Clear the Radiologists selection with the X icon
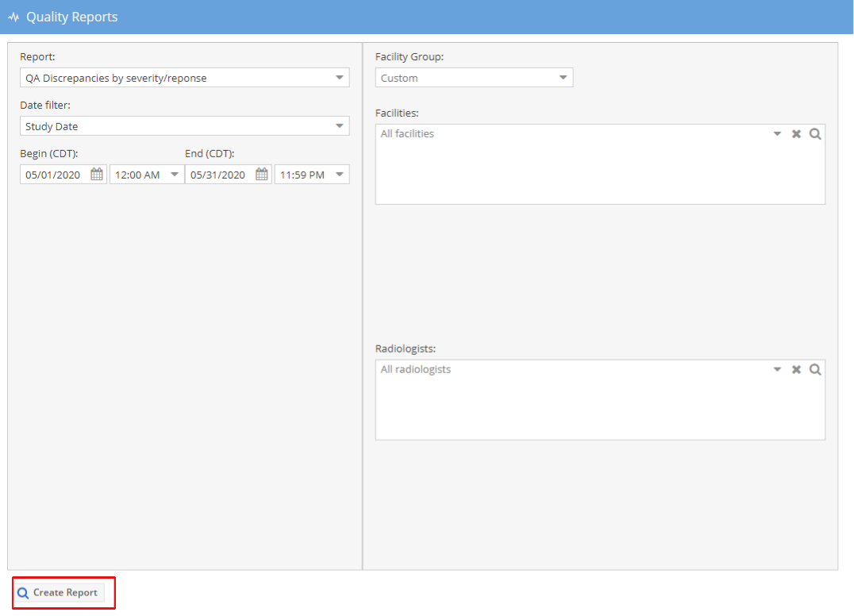Screen dimensions: 854x616 point(796,370)
